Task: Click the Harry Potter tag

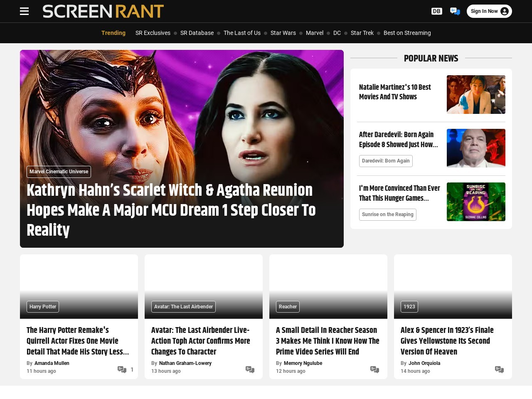Action: (x=43, y=307)
